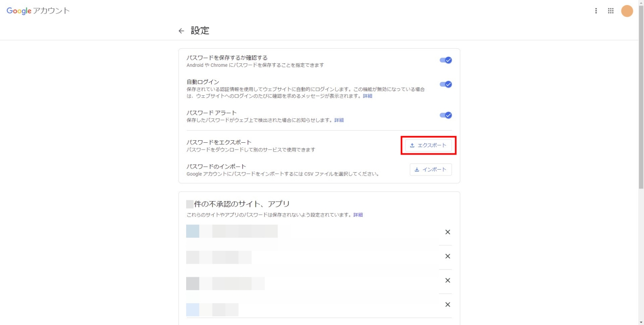Click the Google アカウント logo

pos(38,11)
